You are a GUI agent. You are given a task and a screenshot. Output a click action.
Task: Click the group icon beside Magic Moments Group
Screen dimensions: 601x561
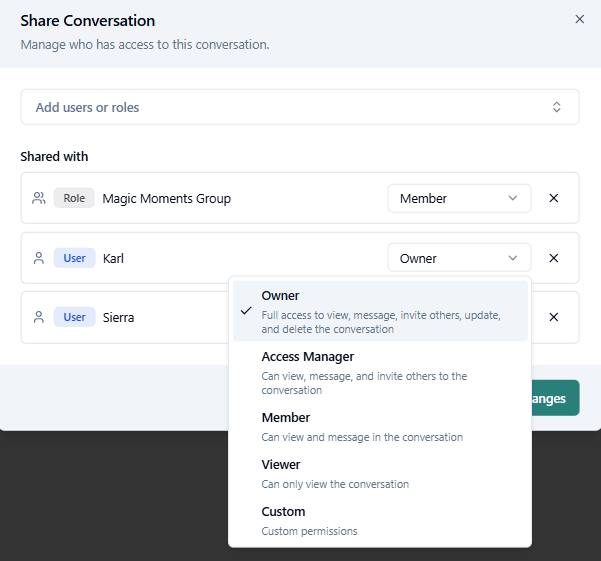pos(39,198)
